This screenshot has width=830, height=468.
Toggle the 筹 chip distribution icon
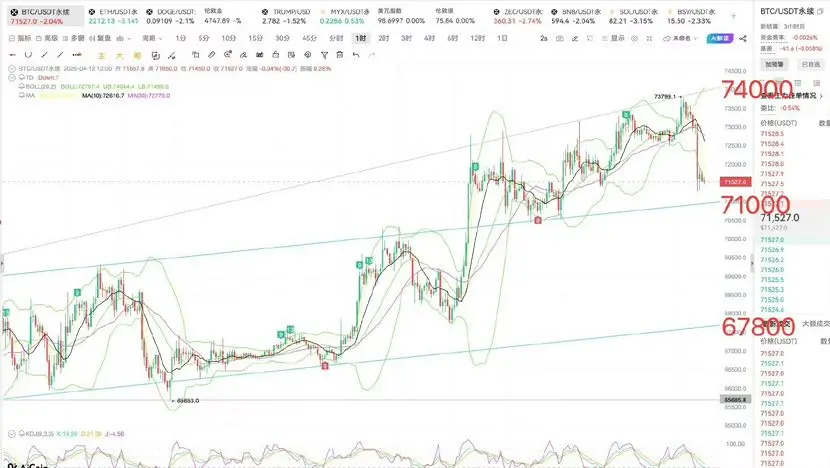(x=137, y=56)
